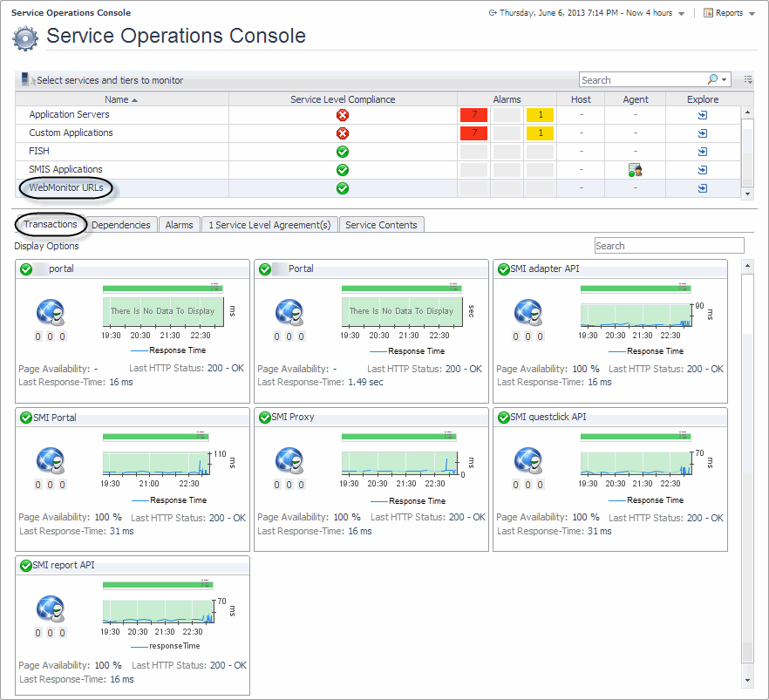Screen dimensions: 769x700
Task: Click the Explore icon for Application Servers
Action: [x=703, y=115]
